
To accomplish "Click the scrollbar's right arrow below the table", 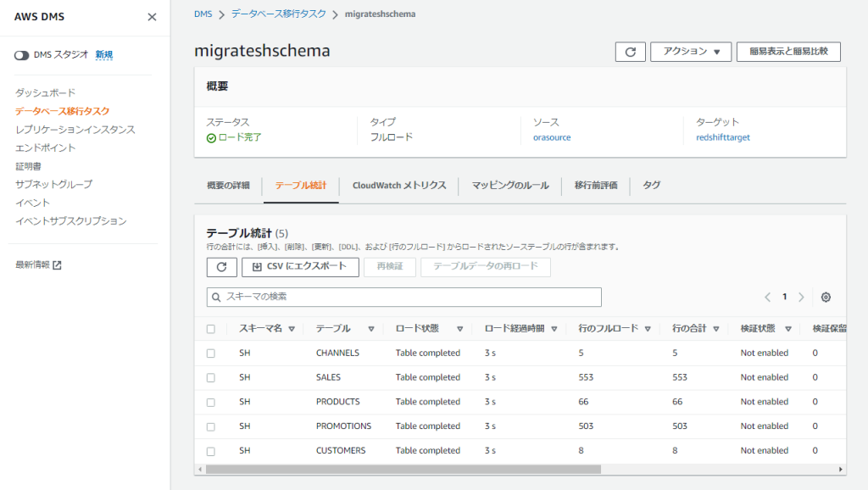I will [x=840, y=470].
